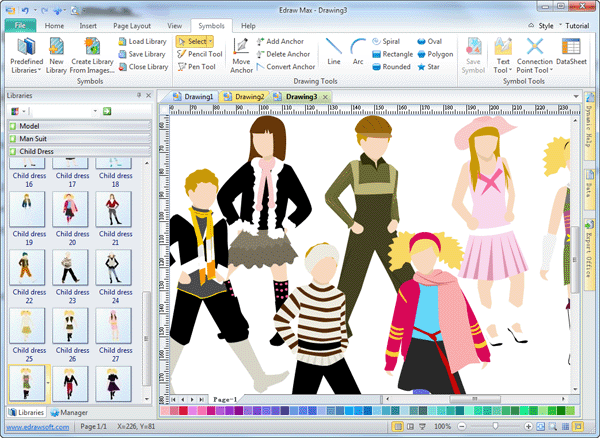600x438 pixels.
Task: Activate the Arc drawing tool
Action: (x=358, y=50)
